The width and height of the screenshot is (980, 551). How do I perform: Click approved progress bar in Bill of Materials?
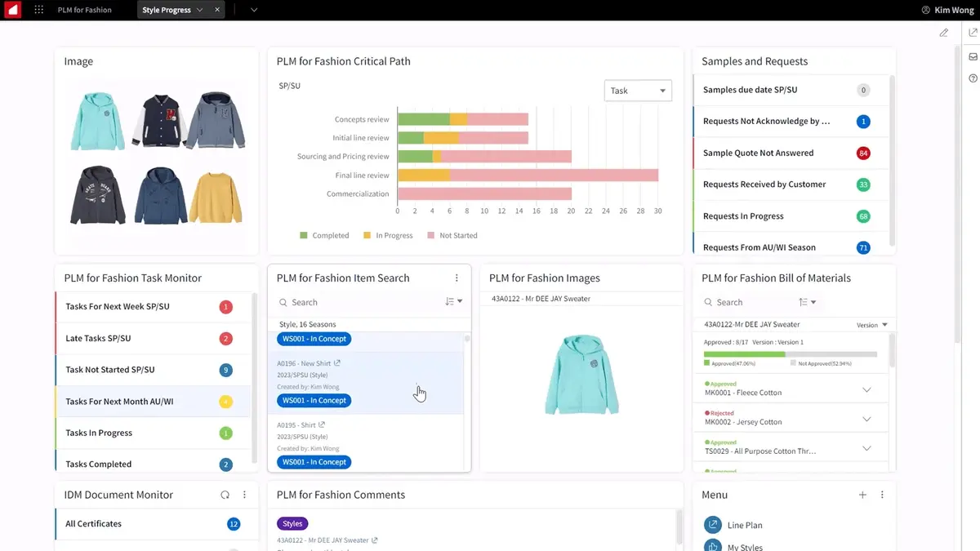coord(744,354)
